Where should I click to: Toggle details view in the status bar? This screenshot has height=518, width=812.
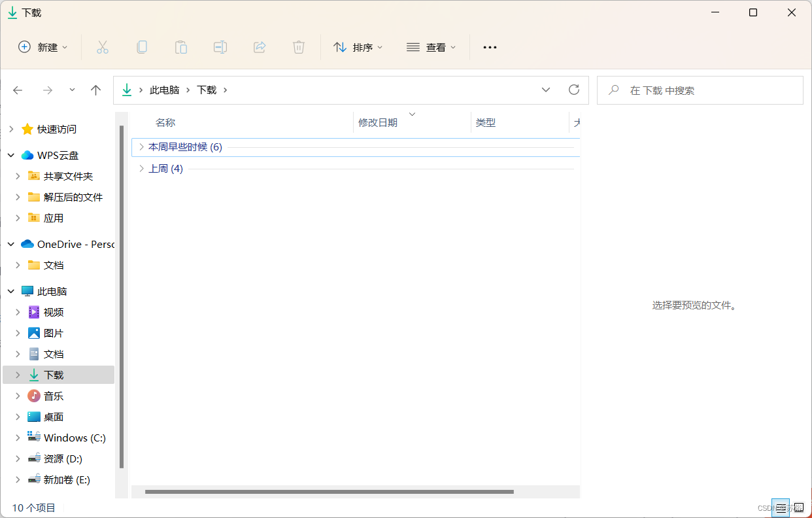[781, 508]
